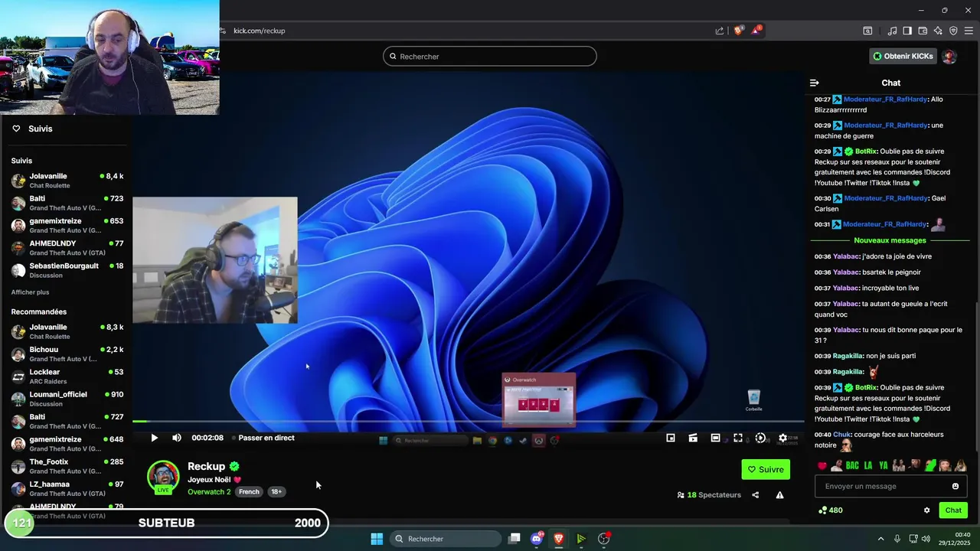Open Discord from the taskbar
This screenshot has height=551, width=980.
[537, 539]
